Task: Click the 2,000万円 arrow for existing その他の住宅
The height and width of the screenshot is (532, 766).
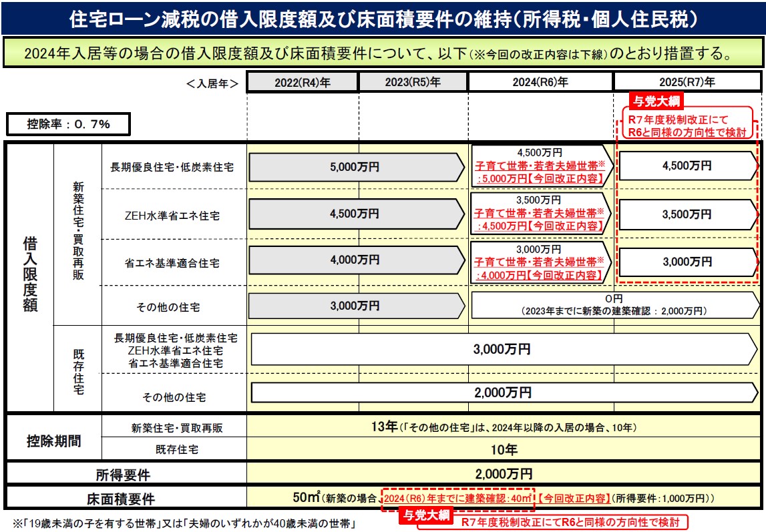Action: [x=504, y=392]
